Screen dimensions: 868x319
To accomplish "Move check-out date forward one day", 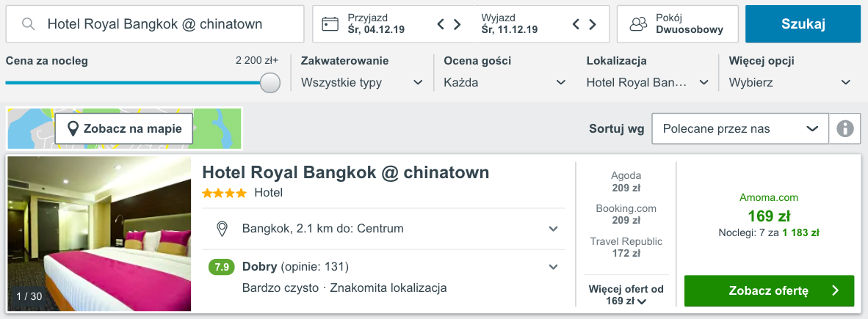I will coord(593,23).
